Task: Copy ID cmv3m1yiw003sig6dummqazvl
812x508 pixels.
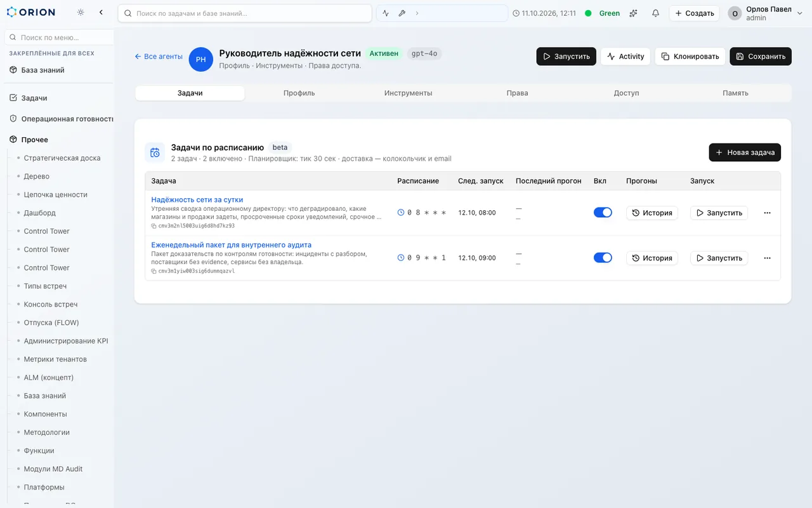Action: [x=154, y=271]
